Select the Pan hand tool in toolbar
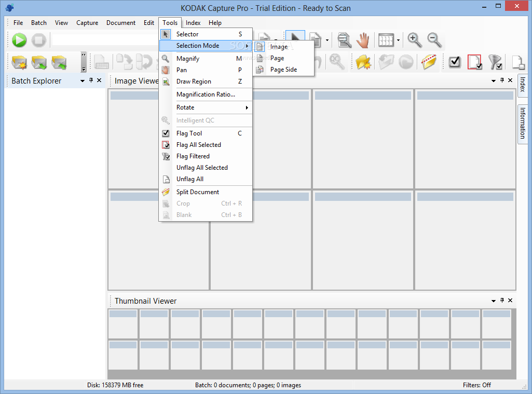532x394 pixels. pyautogui.click(x=363, y=40)
